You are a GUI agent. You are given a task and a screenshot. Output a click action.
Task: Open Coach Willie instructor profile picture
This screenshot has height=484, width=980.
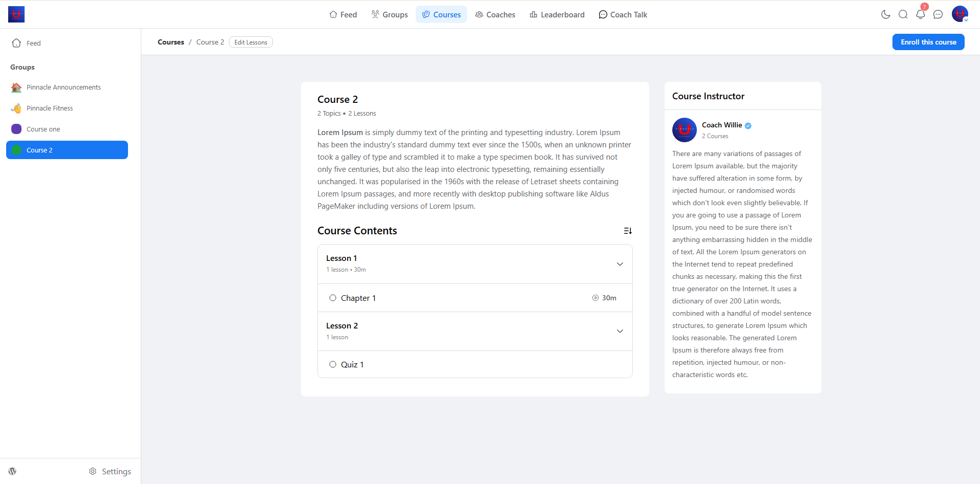pyautogui.click(x=684, y=130)
